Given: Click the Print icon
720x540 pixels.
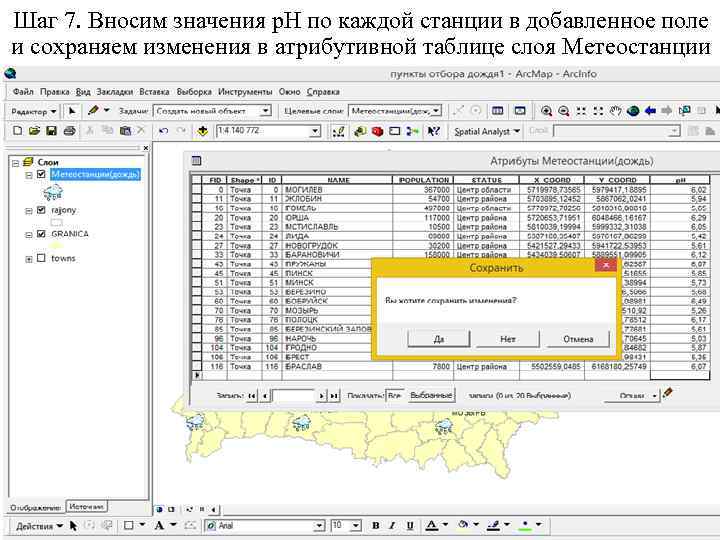Looking at the screenshot, I should (69, 131).
